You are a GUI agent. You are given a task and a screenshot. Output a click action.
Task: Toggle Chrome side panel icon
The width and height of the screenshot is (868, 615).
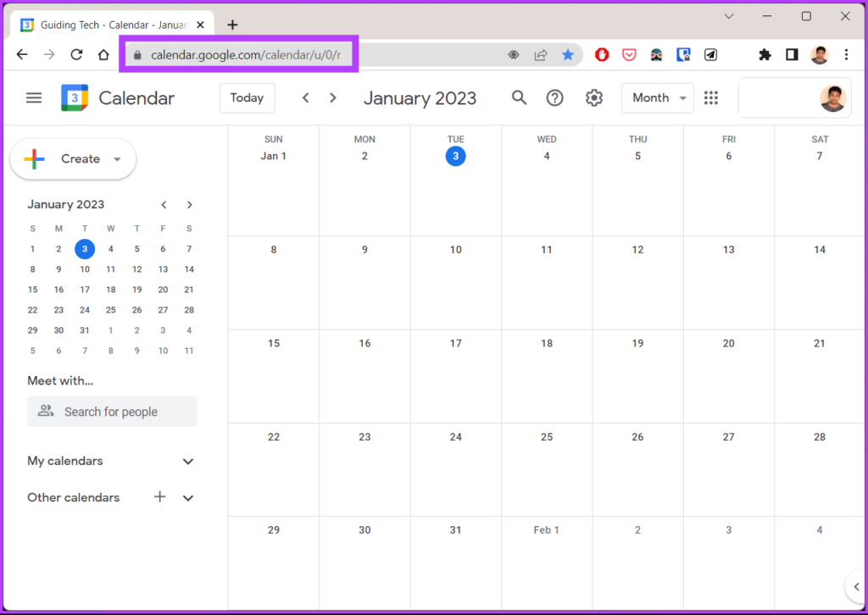pos(792,54)
